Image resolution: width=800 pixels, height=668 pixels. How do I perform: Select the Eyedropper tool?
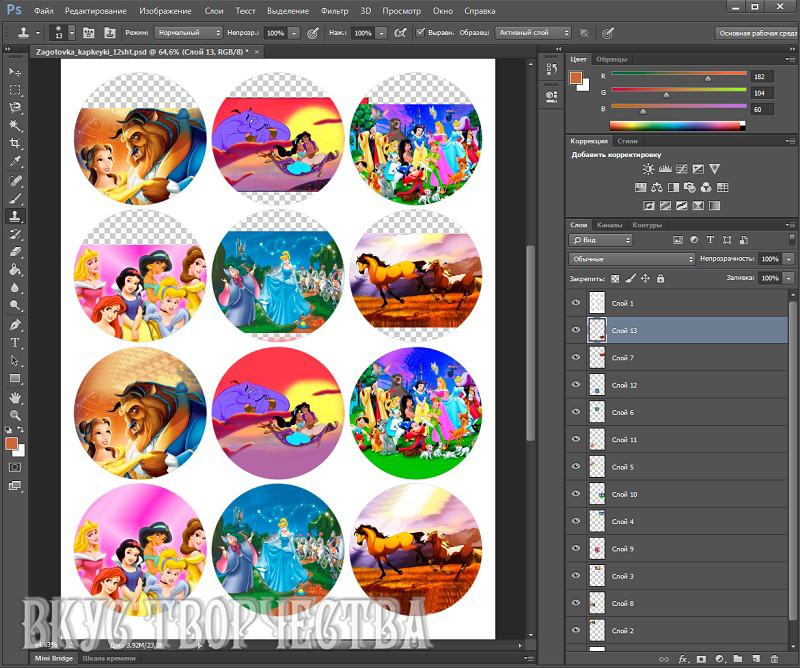[x=15, y=161]
